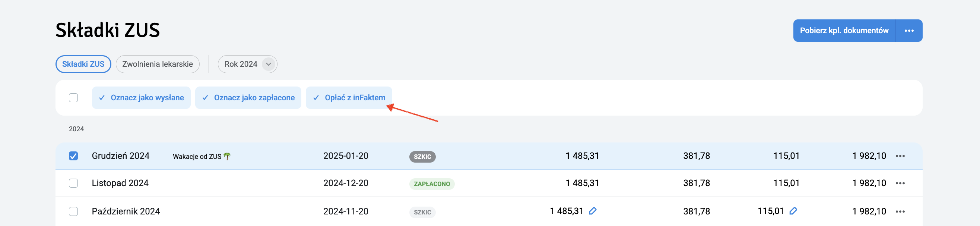Open row options for Grudzień 2024
Viewport: 980px width, 226px height.
900,156
